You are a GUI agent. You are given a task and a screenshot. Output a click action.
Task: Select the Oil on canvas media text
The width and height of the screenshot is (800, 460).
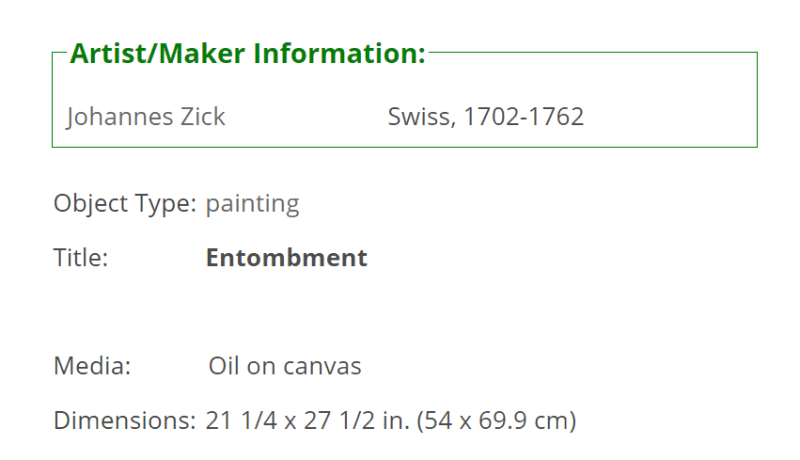point(285,366)
